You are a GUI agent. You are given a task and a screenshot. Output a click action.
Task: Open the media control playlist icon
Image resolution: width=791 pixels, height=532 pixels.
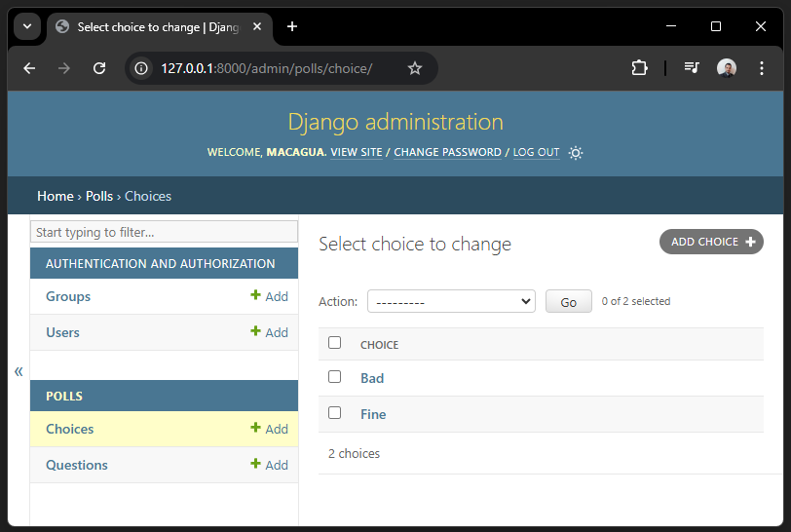692,67
